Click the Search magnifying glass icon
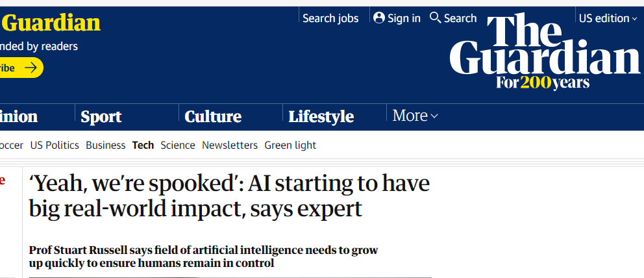The image size is (644, 278). 435,18
